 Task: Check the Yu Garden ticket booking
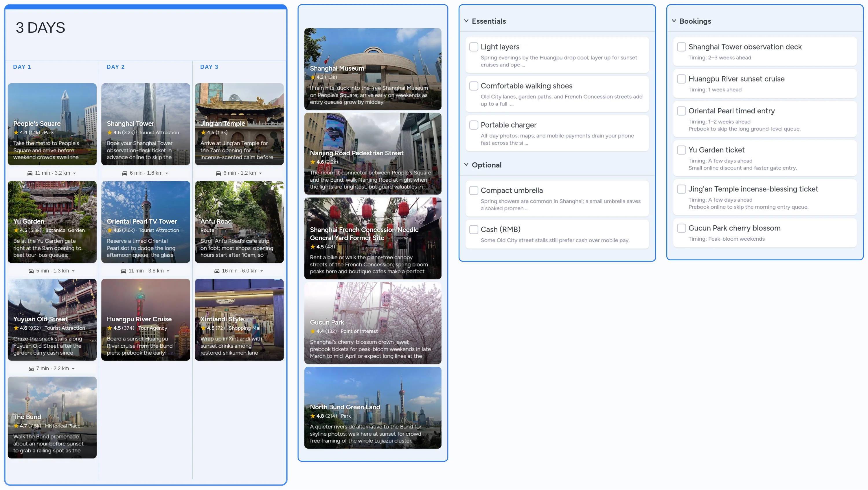pyautogui.click(x=681, y=150)
